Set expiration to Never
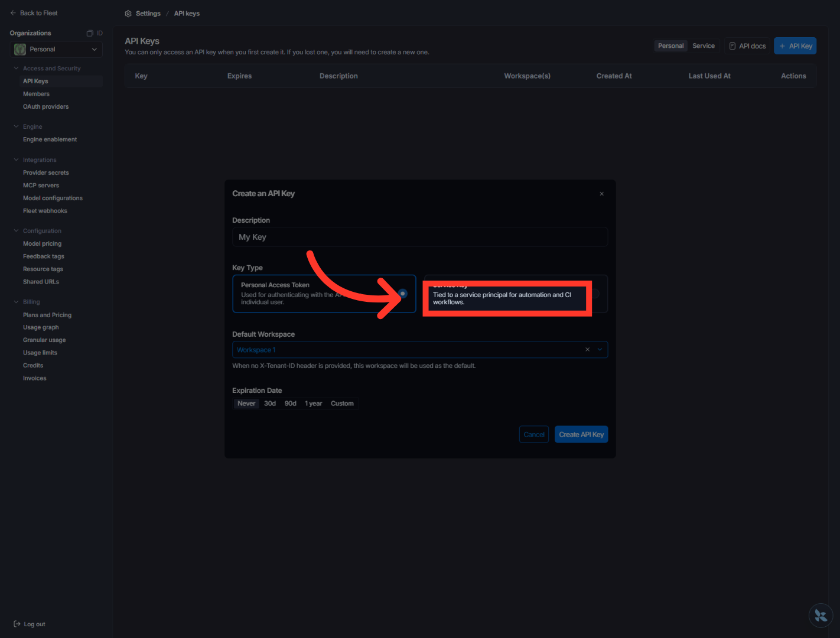The image size is (840, 638). click(246, 403)
